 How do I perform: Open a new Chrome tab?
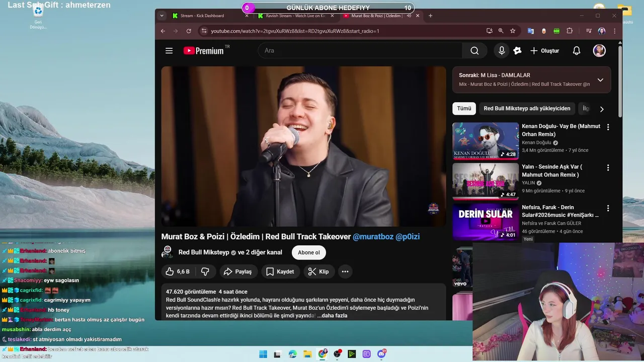tap(430, 16)
